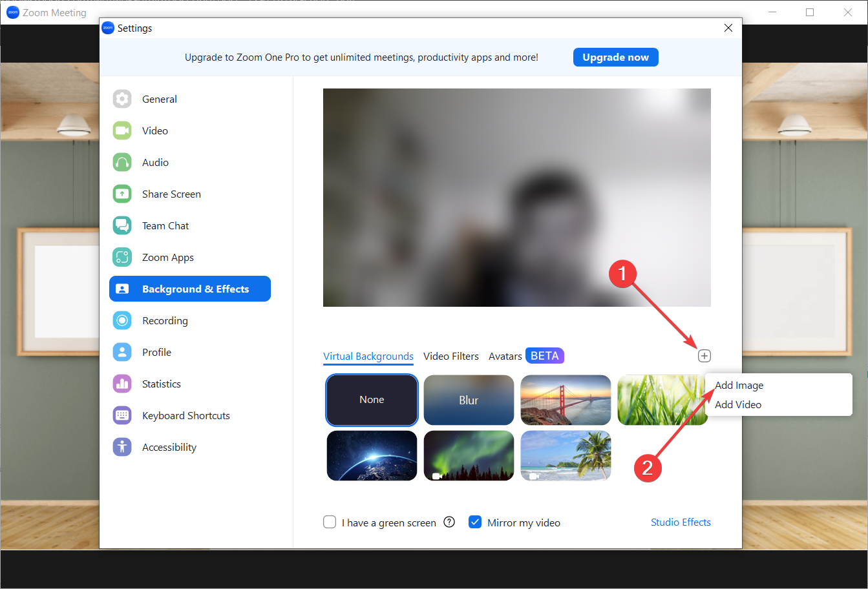Viewport: 868px width, 589px height.
Task: Click the plus icon to add background
Action: pos(704,356)
